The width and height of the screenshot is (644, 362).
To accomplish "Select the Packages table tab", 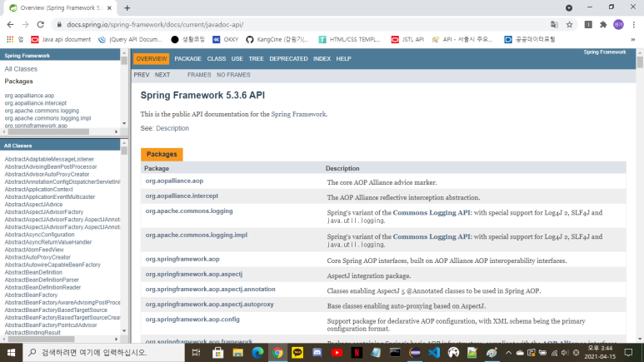I will 162,154.
